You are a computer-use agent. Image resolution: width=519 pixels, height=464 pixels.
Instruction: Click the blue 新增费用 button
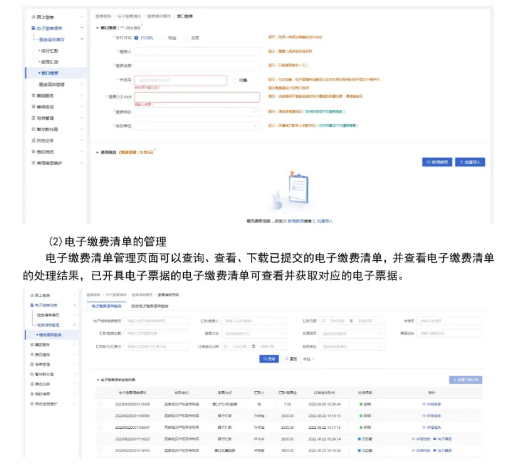point(437,162)
